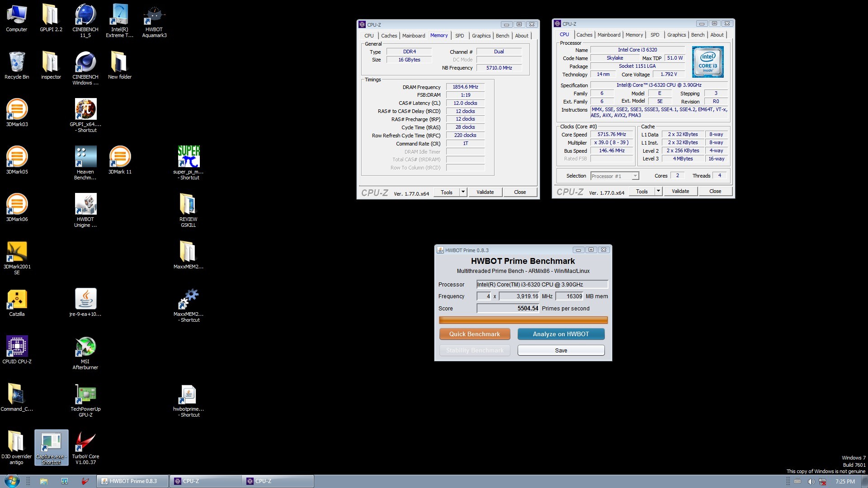Image resolution: width=868 pixels, height=488 pixels.
Task: Expand the Tools dropdown arrow in memory CPU-Z
Action: click(463, 192)
